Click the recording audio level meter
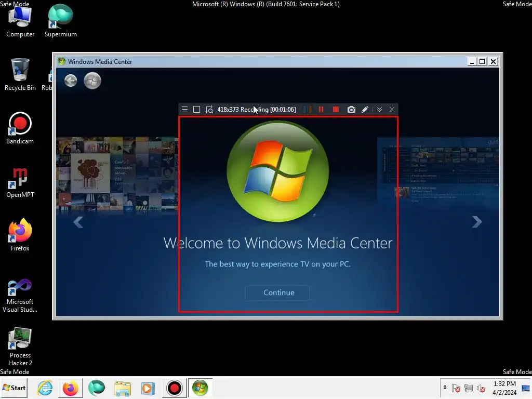Image resolution: width=532 pixels, height=399 pixels. point(308,109)
